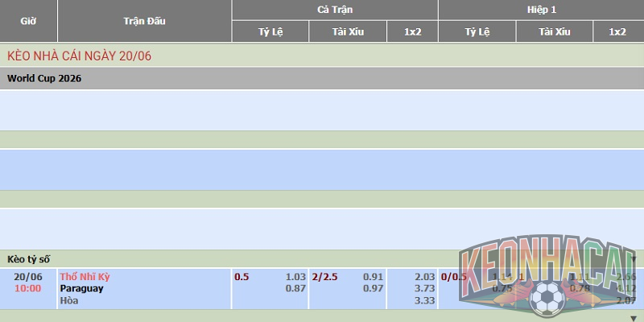This screenshot has width=644, height=322.
Task: Click the Hiệp 1 column header
Action: pyautogui.click(x=541, y=10)
